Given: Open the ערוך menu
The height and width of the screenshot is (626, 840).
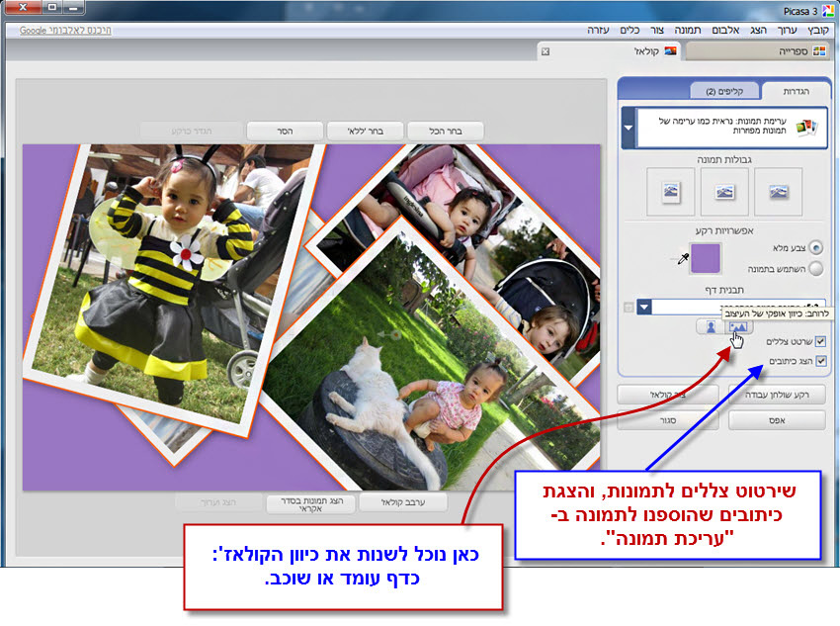Looking at the screenshot, I should click(787, 30).
